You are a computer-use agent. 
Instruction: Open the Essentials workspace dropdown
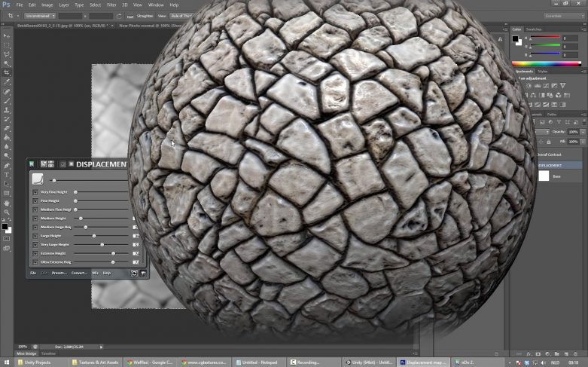pyautogui.click(x=564, y=16)
